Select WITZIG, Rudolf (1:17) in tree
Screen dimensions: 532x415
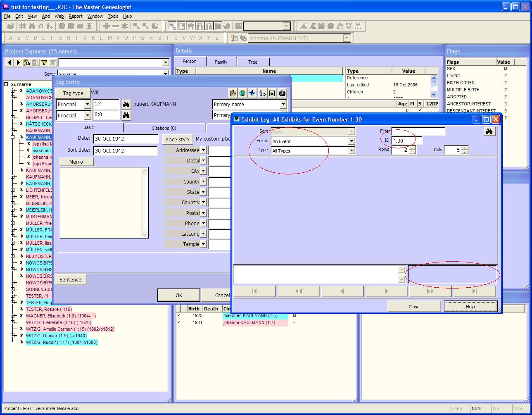(62, 342)
